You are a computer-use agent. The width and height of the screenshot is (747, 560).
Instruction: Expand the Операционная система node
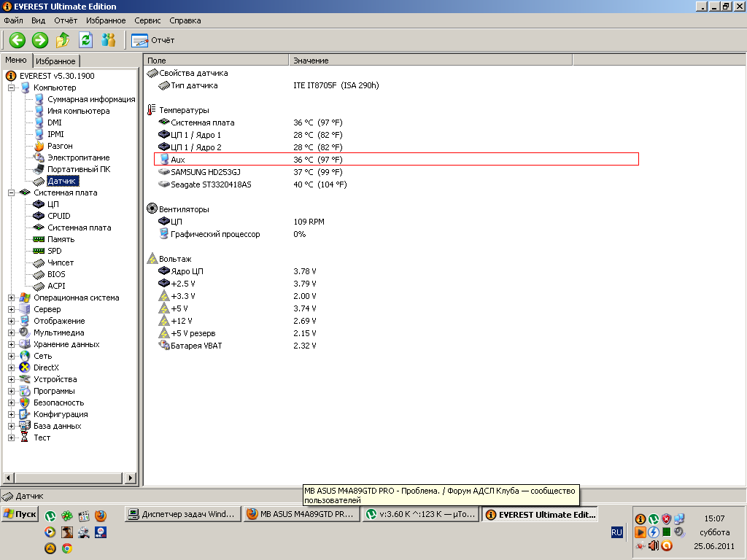point(12,297)
